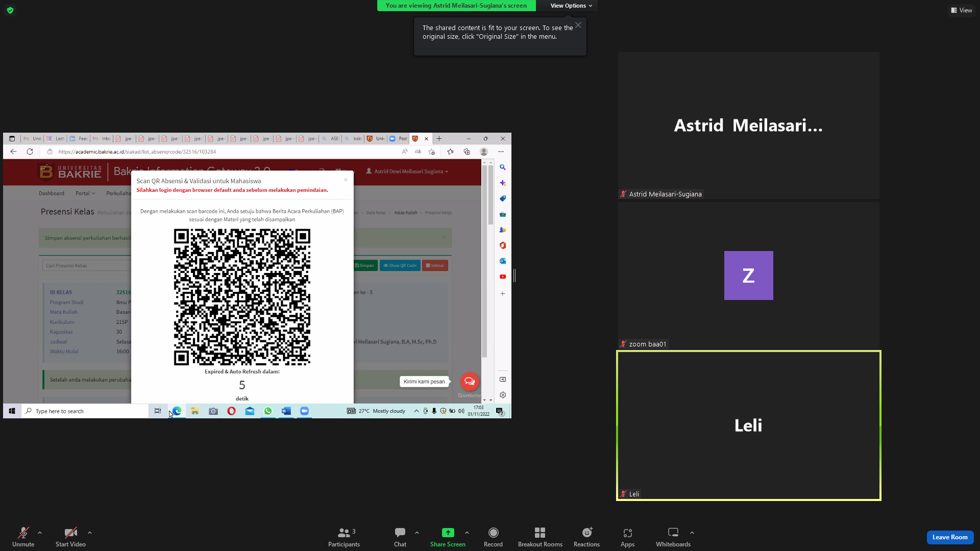Go back with the browser back arrow
Viewport: 980px width, 551px height.
[13, 152]
